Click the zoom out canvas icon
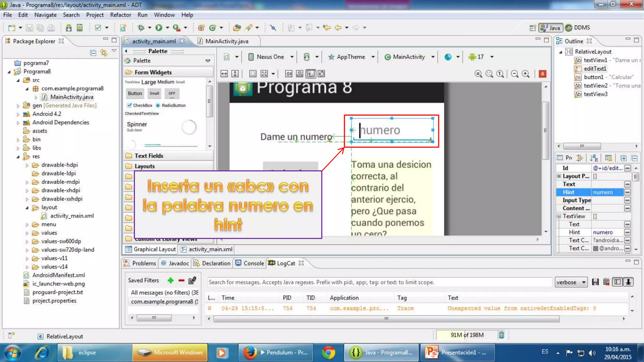Image resolution: width=644 pixels, height=362 pixels. click(514, 74)
